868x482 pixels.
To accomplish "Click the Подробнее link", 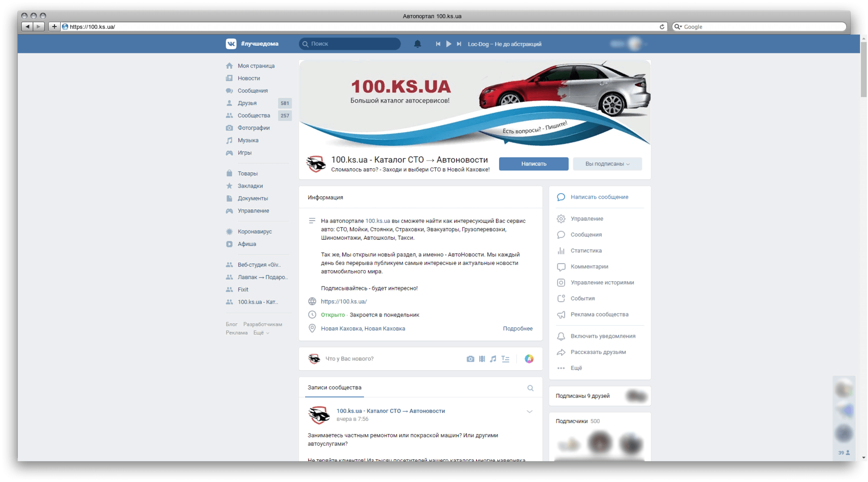I will coord(518,329).
